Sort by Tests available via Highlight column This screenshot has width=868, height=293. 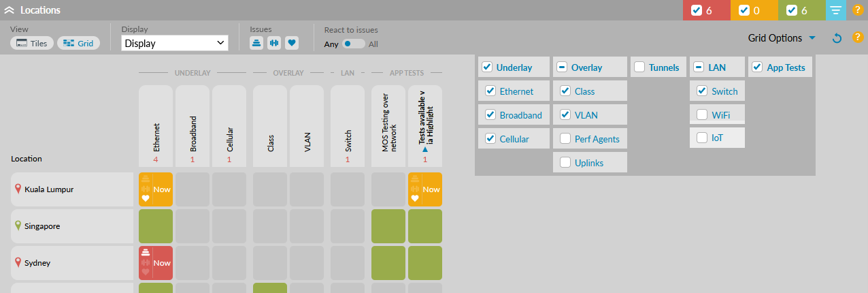coord(425,123)
